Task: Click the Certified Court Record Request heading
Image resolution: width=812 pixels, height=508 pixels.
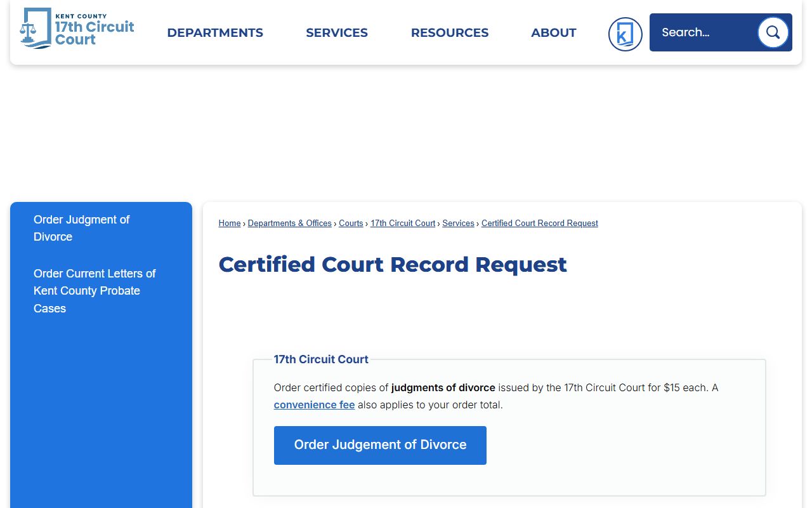Action: (393, 264)
